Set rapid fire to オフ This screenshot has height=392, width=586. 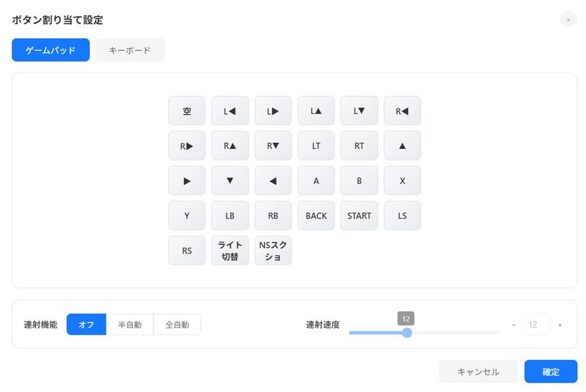click(87, 325)
